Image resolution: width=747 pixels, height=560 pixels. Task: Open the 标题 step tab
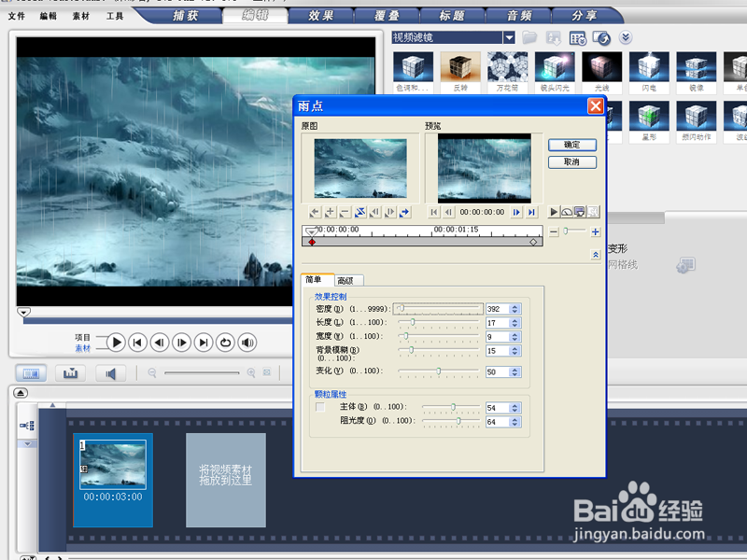click(x=452, y=16)
